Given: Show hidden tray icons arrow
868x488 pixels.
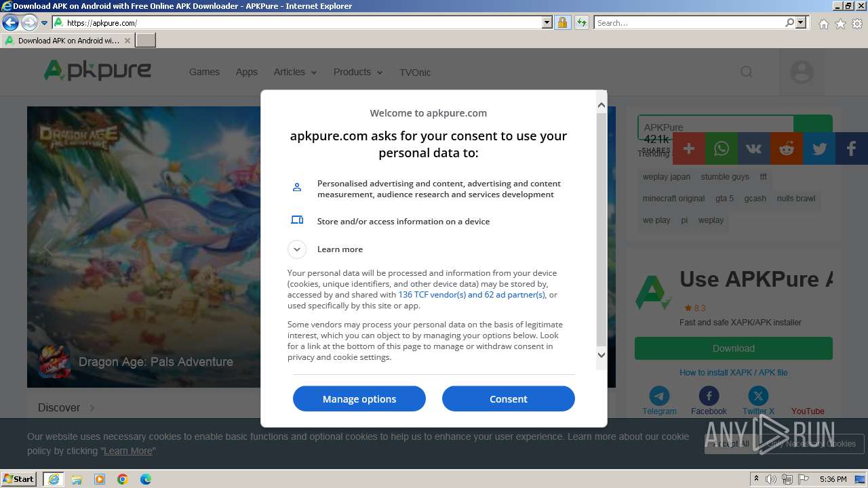Looking at the screenshot, I should pyautogui.click(x=756, y=479).
